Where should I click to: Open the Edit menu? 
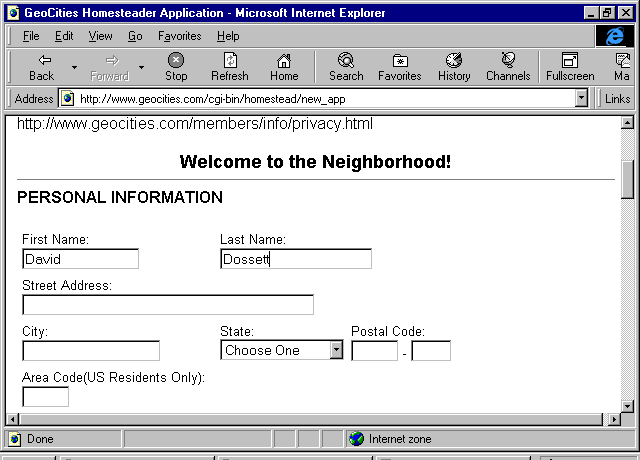pos(64,36)
